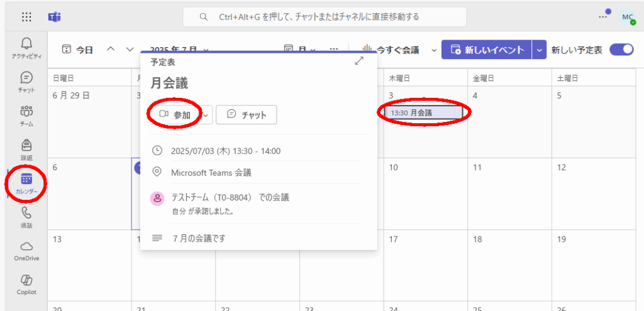Image resolution: width=644 pixels, height=311 pixels.
Task: Click the テストチーム（T0-8804） organizer entry
Action: [230, 198]
